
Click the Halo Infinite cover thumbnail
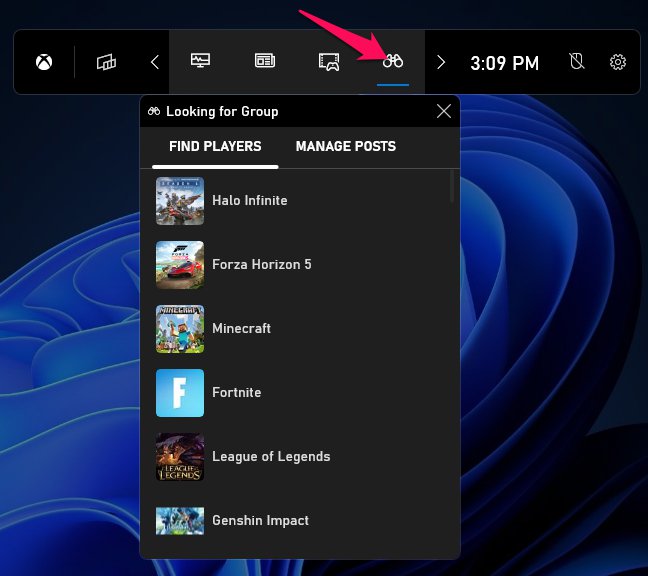point(180,201)
